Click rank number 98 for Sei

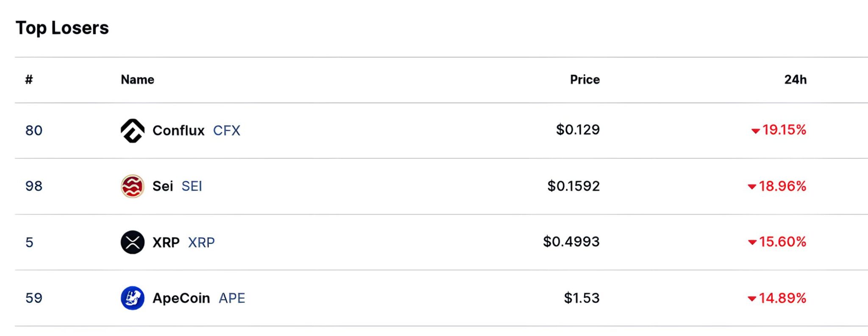[x=34, y=186]
